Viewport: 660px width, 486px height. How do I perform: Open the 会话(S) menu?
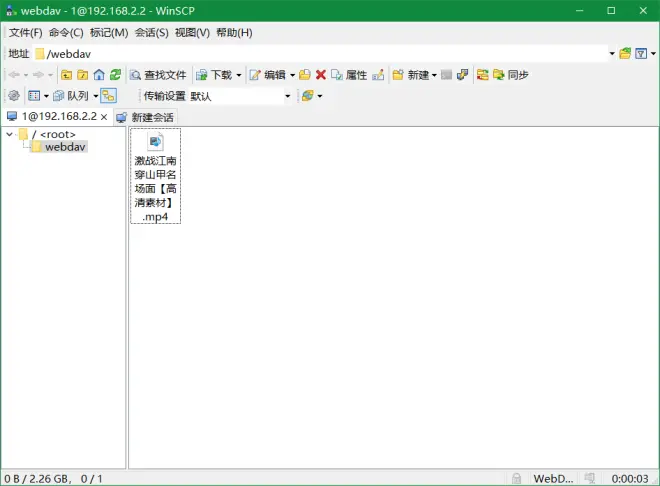point(151,32)
